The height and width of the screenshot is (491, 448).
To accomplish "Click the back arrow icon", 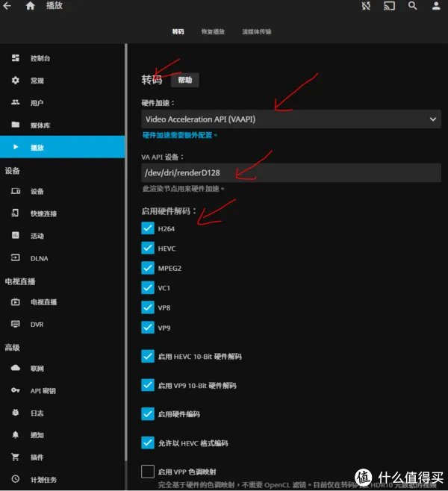I will (7, 6).
